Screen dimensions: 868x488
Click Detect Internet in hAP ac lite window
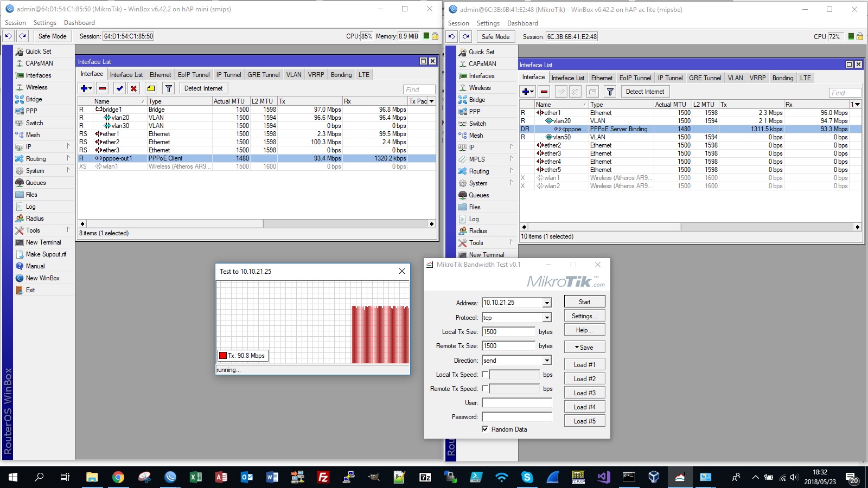pyautogui.click(x=644, y=92)
